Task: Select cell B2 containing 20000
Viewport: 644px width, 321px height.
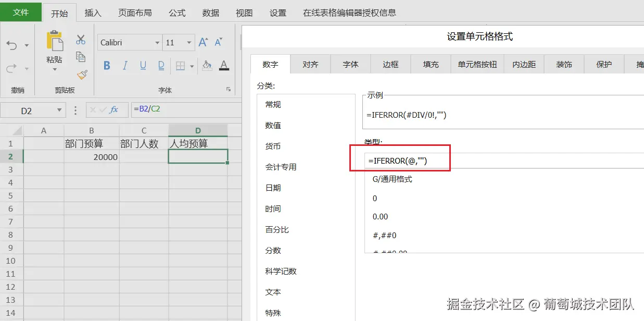Action: click(92, 157)
